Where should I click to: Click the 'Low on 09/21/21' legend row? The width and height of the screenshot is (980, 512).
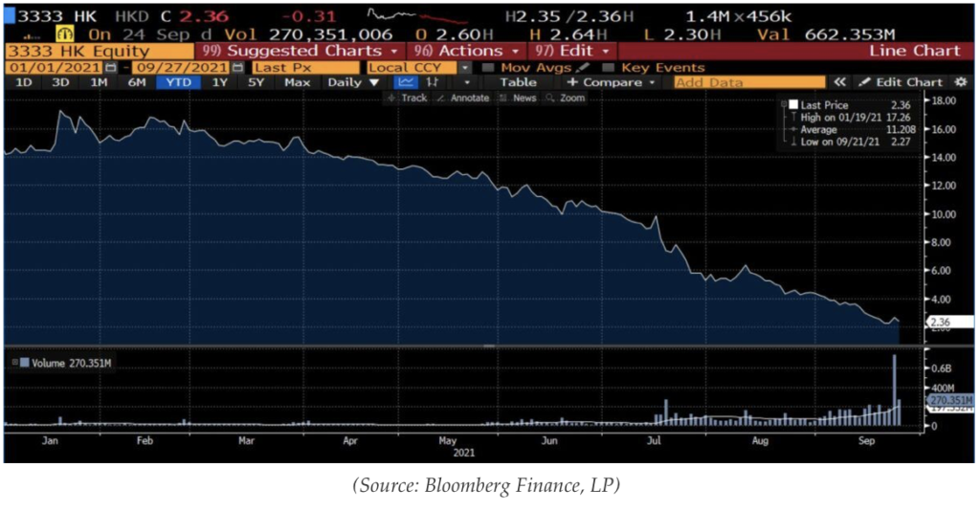850,142
